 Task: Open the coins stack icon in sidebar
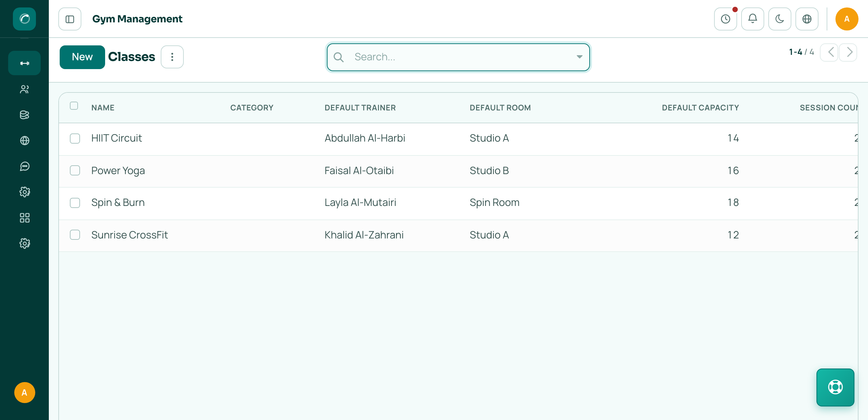tap(24, 115)
